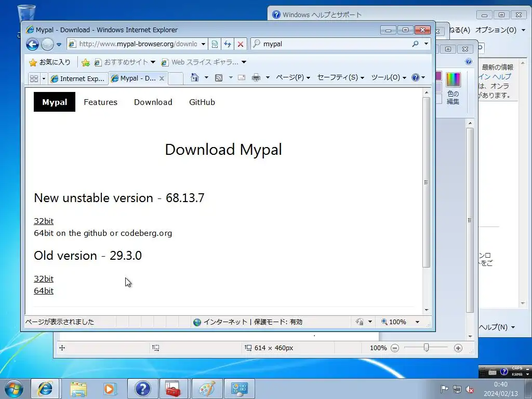Click the RSS feeds icon
The height and width of the screenshot is (399, 532).
(x=219, y=78)
